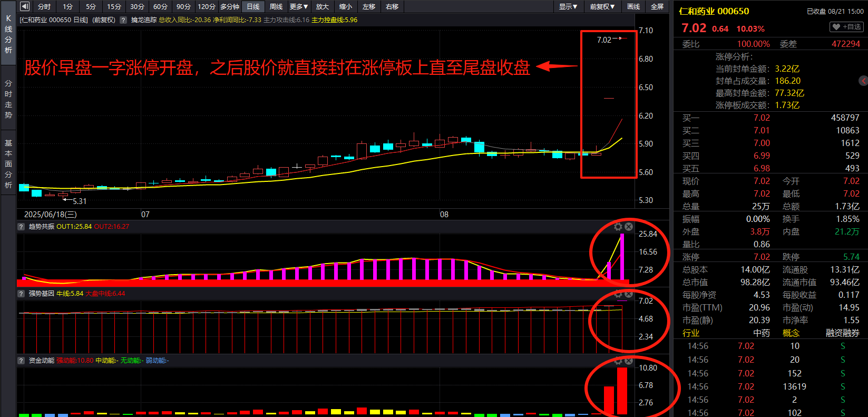Click the 擒龙追踪 indicator name

[x=144, y=20]
